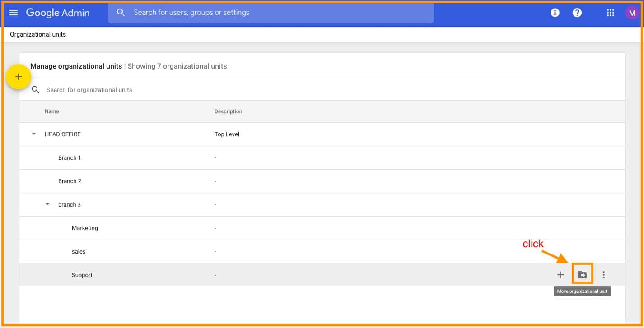Open the hourglass tasks icon

[555, 13]
